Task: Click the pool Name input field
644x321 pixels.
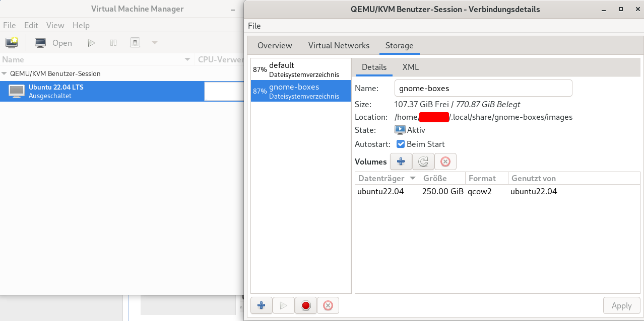Action: tap(483, 88)
